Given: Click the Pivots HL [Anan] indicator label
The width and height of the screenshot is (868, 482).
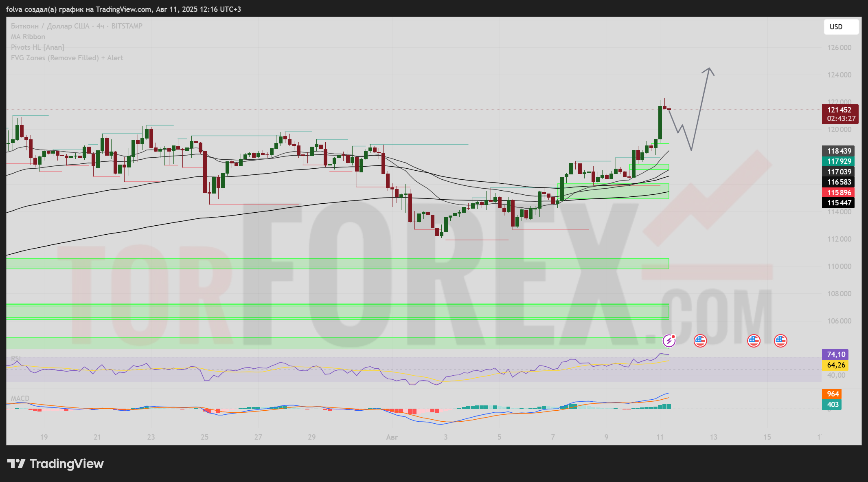Looking at the screenshot, I should 37,47.
